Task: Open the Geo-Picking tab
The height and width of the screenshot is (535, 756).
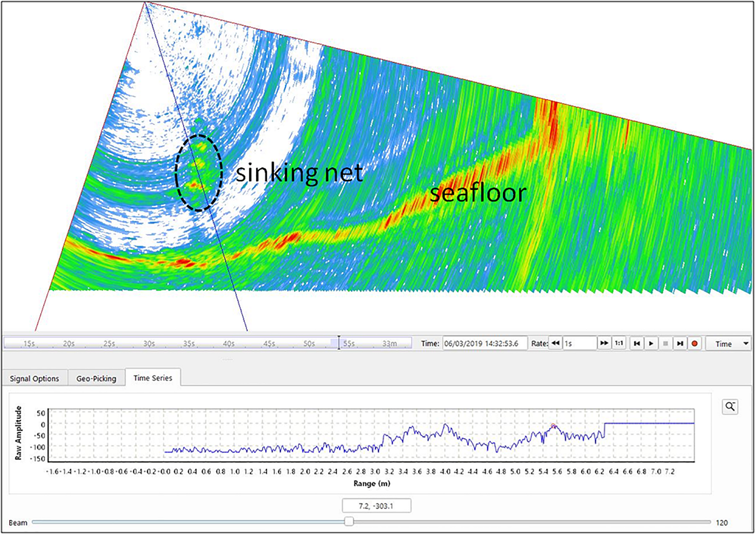Action: [x=96, y=378]
